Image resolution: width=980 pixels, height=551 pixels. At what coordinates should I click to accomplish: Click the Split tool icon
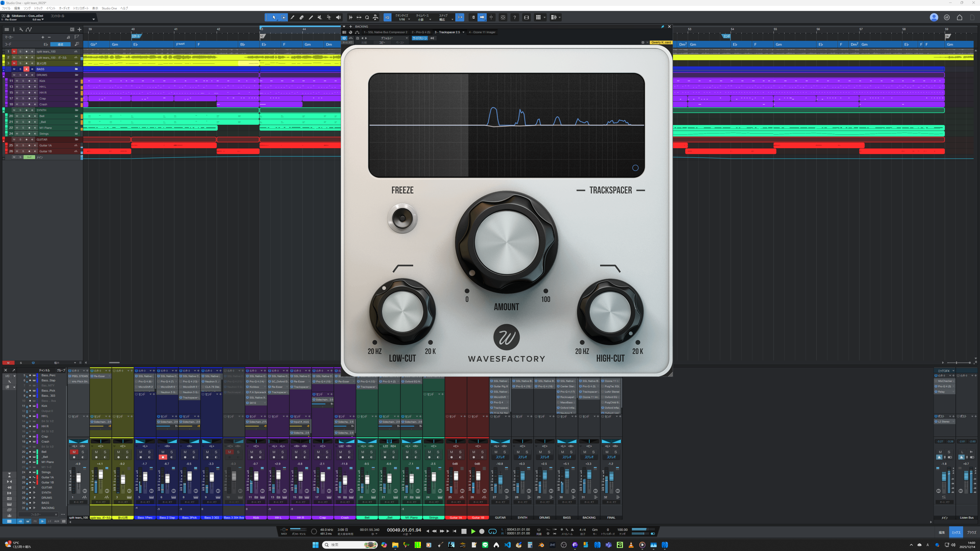292,17
